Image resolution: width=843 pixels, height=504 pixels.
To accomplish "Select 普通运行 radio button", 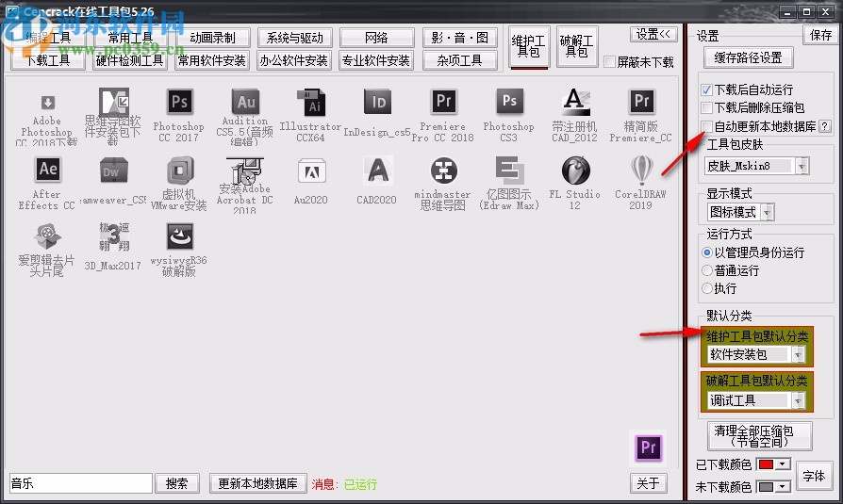I will 707,270.
